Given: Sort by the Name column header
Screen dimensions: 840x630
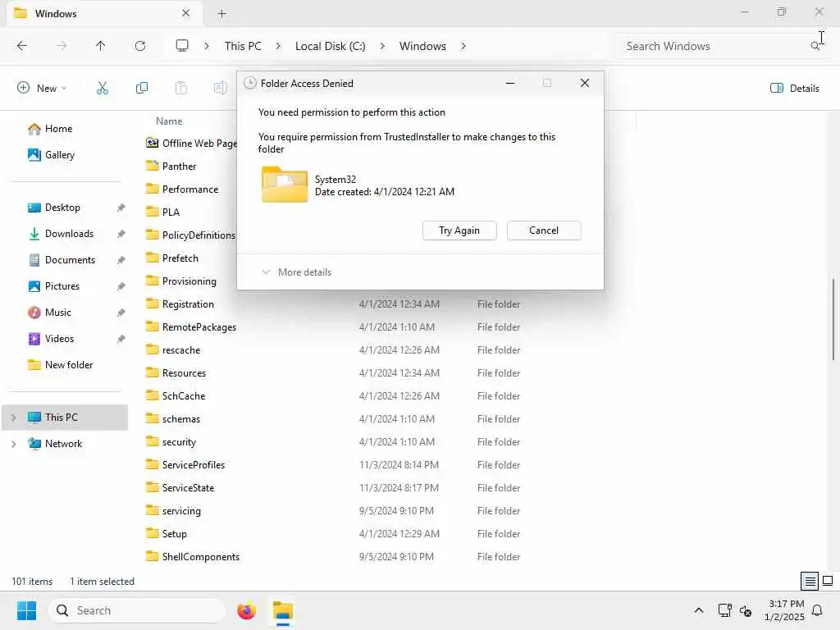Looking at the screenshot, I should pos(169,121).
